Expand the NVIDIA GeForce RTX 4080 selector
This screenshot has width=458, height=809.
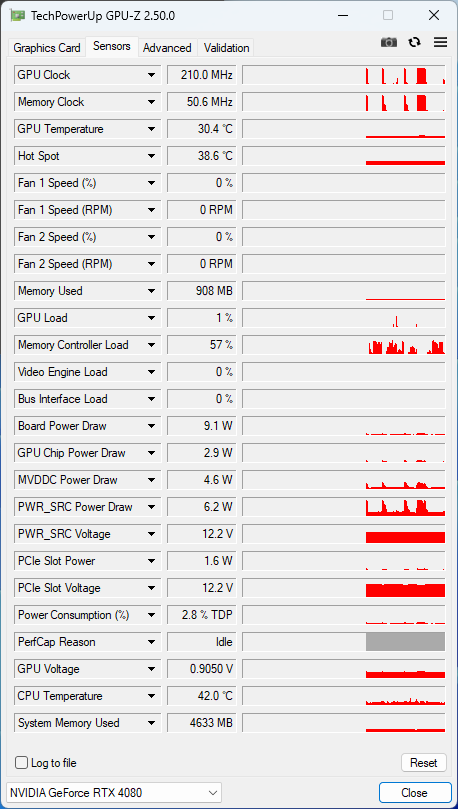(113, 792)
